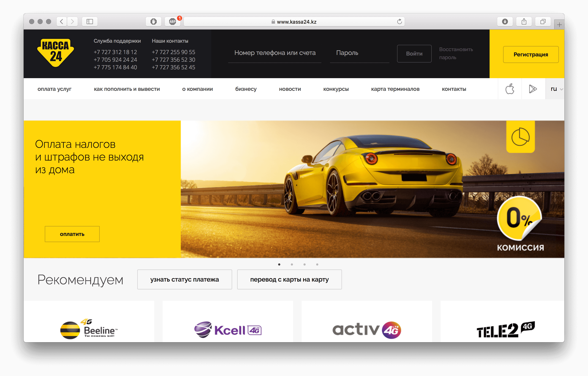
Task: Open the 'конкурсы' menu item
Action: 336,89
